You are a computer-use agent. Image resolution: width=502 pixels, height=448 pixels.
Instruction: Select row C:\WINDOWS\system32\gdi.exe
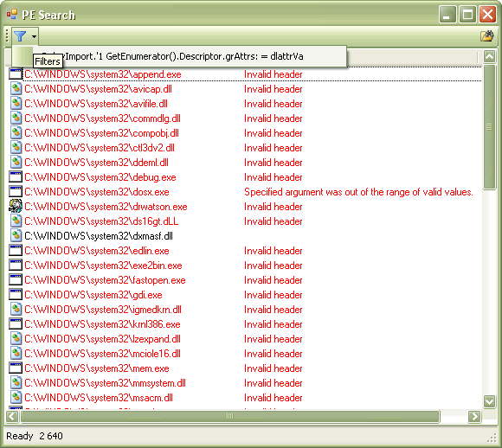[245, 295]
